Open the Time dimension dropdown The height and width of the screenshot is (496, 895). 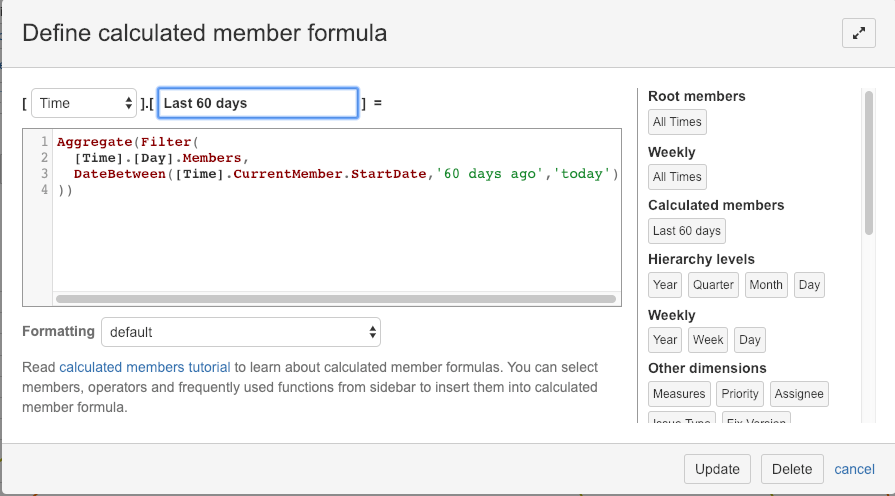tap(84, 103)
